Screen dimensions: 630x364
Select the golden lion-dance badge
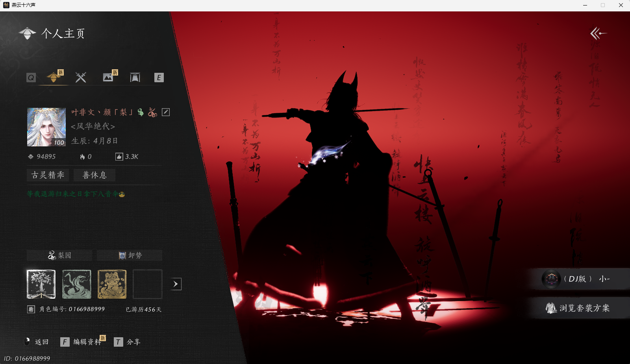112,284
